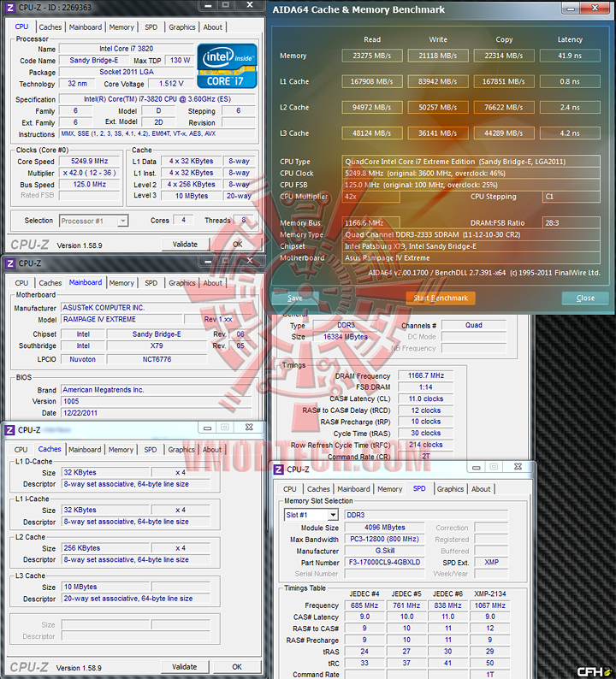Click Validate in the Caches CPU-Z window
616x679 pixels.
[x=185, y=667]
